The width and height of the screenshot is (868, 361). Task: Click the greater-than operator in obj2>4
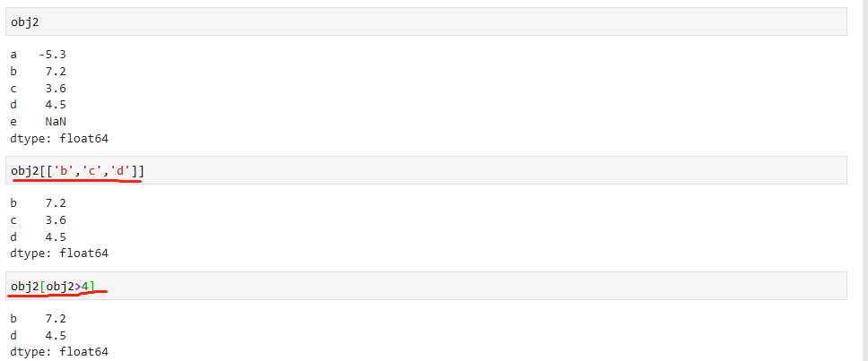coord(78,287)
